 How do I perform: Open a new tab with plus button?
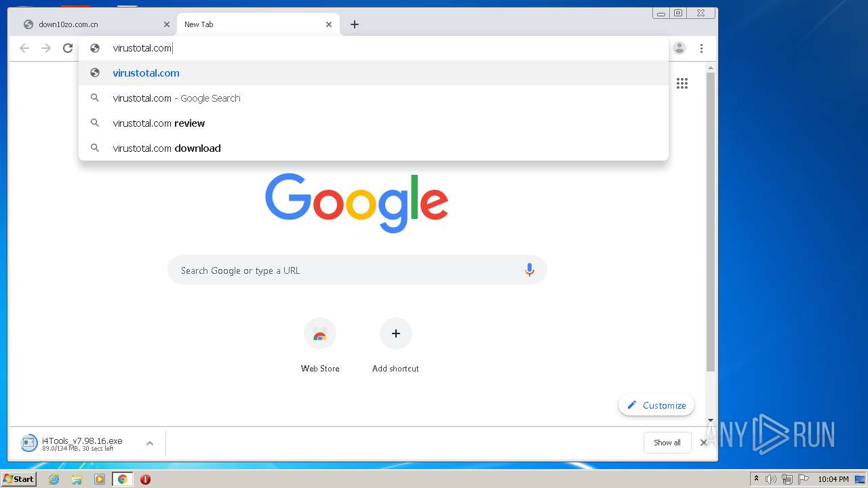click(x=355, y=24)
